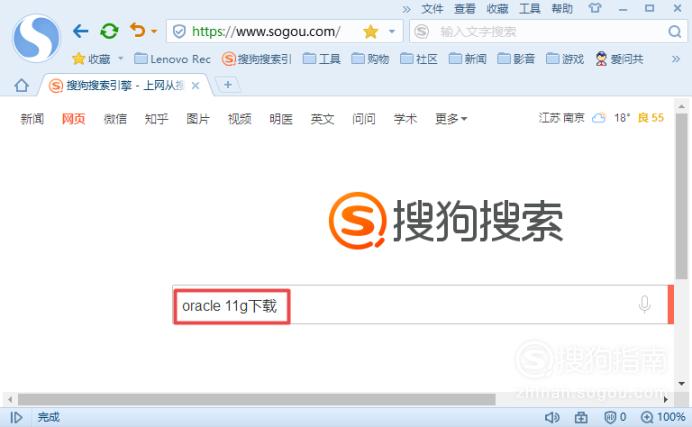
Task: Click the air quality 良 55 text
Action: (651, 118)
